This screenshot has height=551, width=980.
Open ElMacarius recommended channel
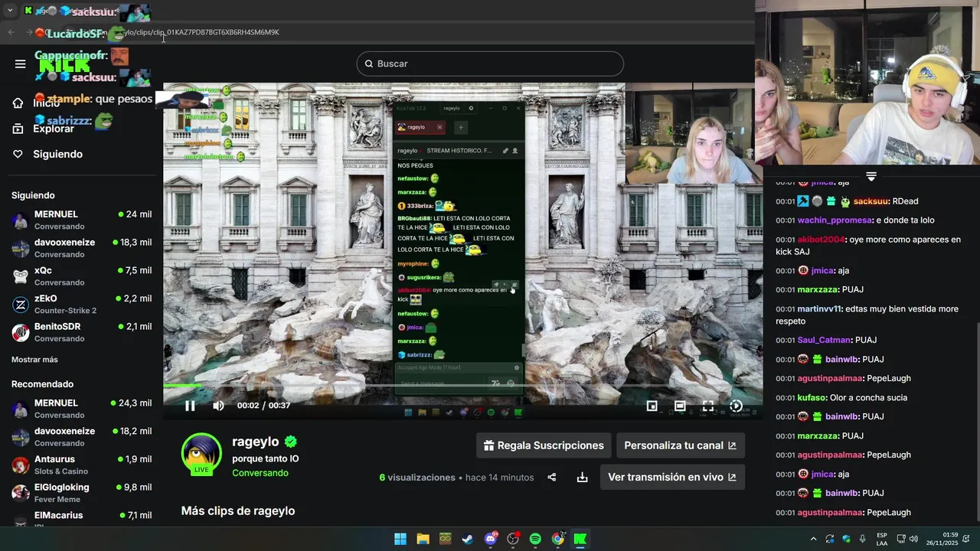coord(82,518)
